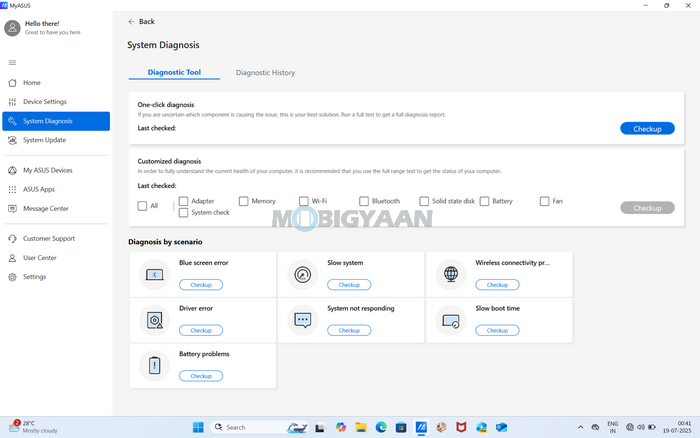
Task: Click the volume icon in system tray
Action: point(641,427)
